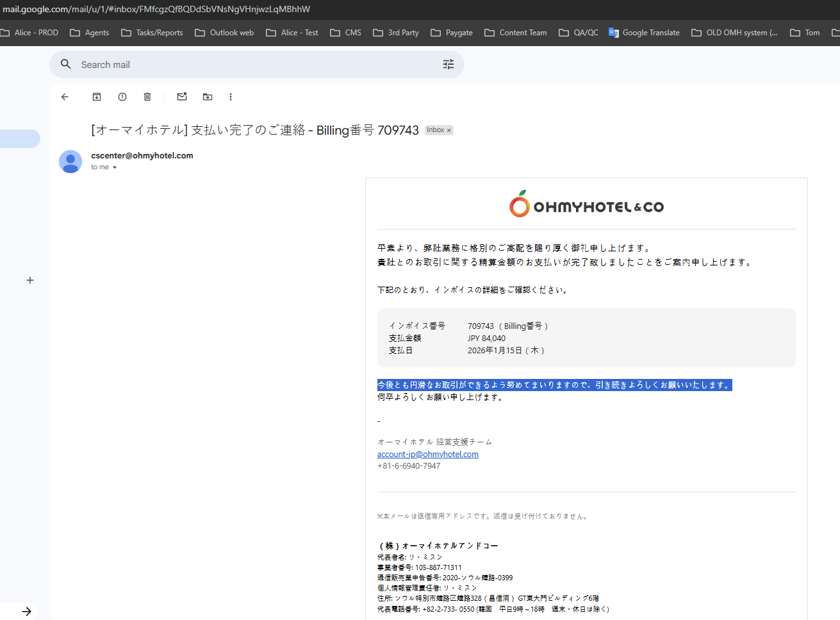This screenshot has width=840, height=620.
Task: Open the Tom bookmark folder
Action: (805, 33)
